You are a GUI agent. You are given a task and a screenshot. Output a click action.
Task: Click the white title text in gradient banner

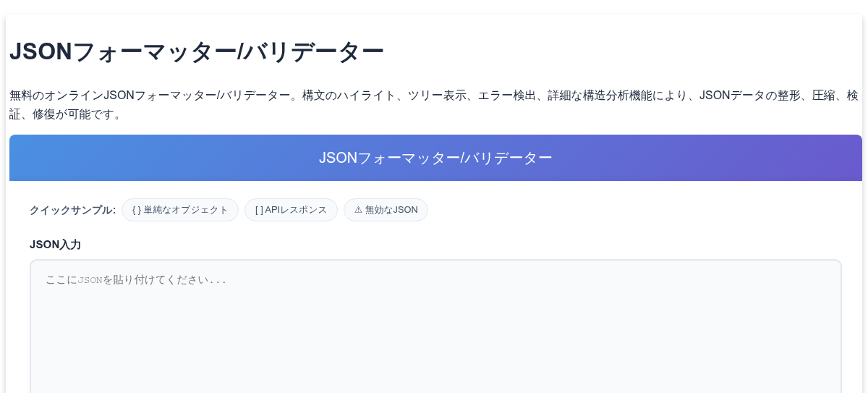point(435,158)
